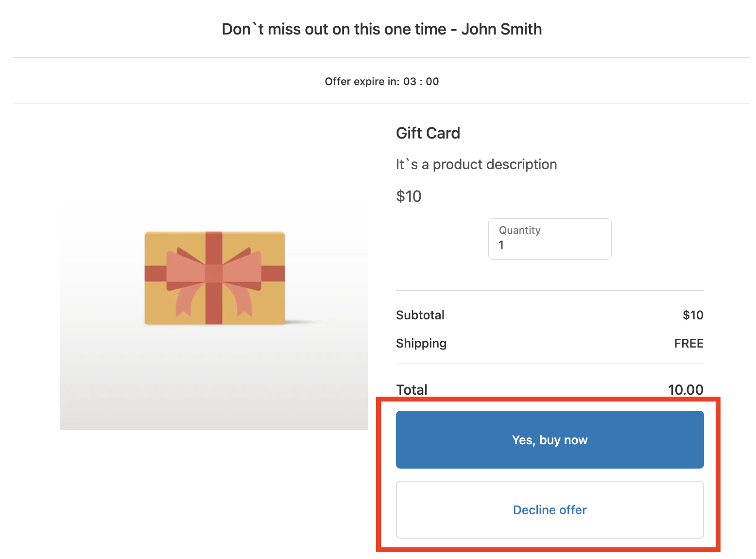The height and width of the screenshot is (559, 756).
Task: Click the red bow on the gift card
Action: pos(214,273)
